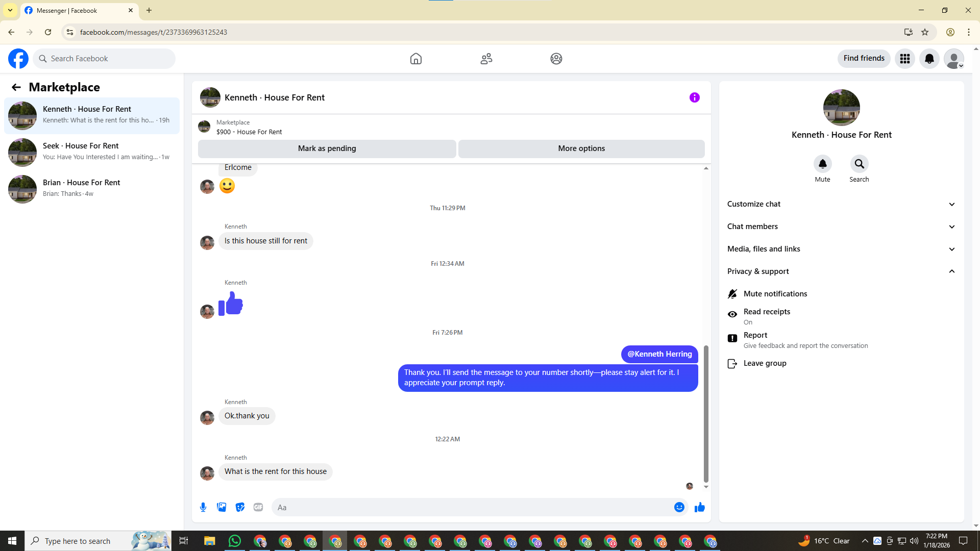Click the More options button
Screen dimensions: 980x551
tap(581, 148)
